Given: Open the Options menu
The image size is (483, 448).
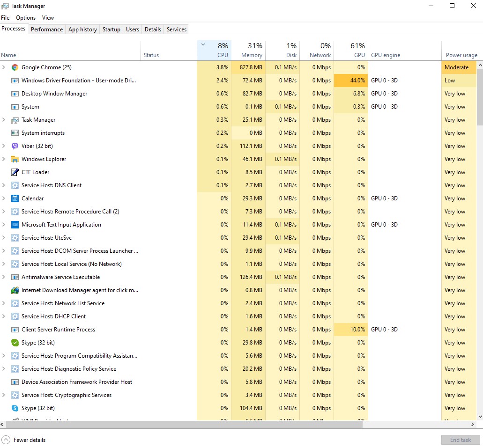Looking at the screenshot, I should click(x=26, y=18).
